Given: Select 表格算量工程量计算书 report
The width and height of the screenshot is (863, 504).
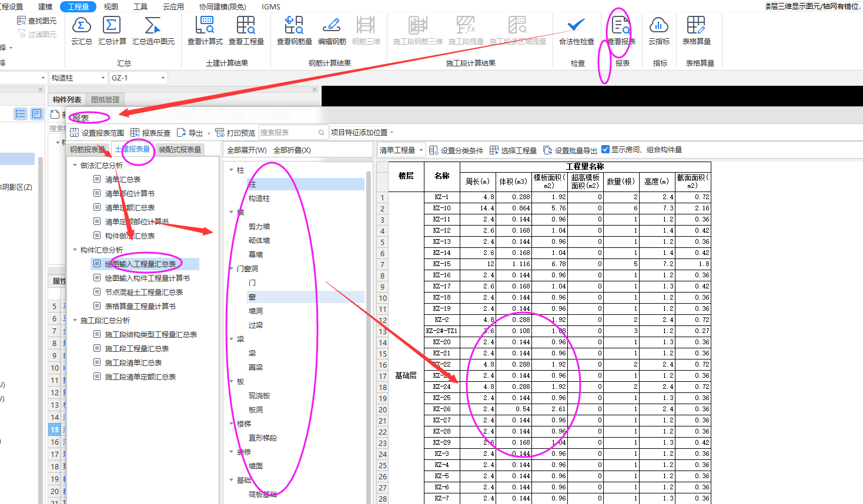Looking at the screenshot, I should point(141,307).
